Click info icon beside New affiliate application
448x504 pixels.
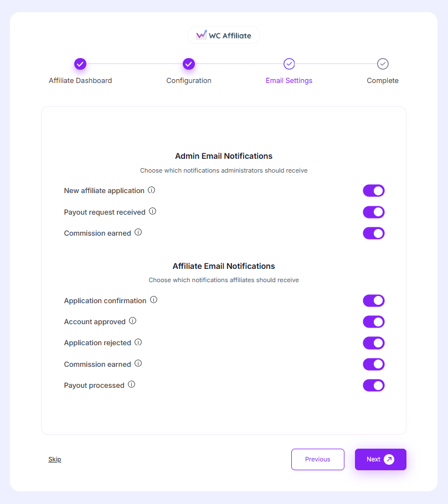point(151,190)
